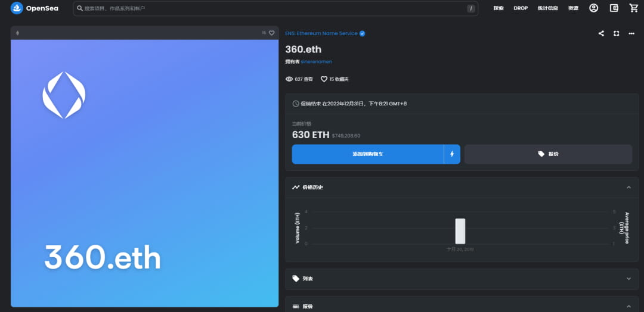Toggle the favorite heart above the image
644x312 pixels.
tap(271, 33)
